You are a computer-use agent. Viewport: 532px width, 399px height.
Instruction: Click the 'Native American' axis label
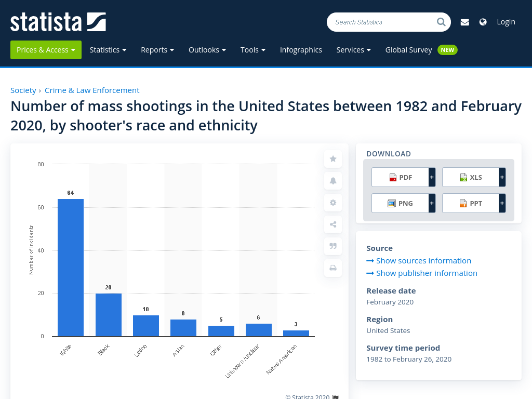(x=282, y=360)
